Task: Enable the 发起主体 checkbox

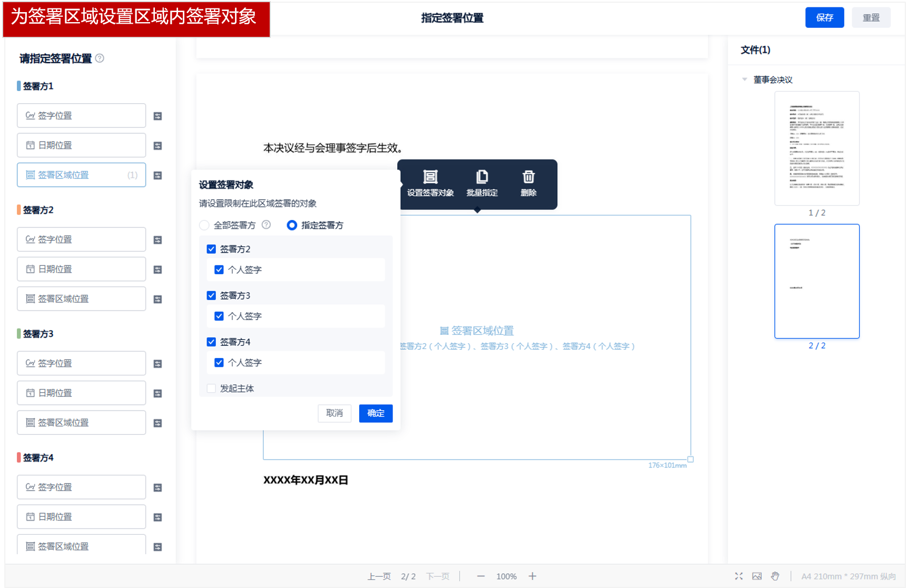Action: [x=211, y=388]
